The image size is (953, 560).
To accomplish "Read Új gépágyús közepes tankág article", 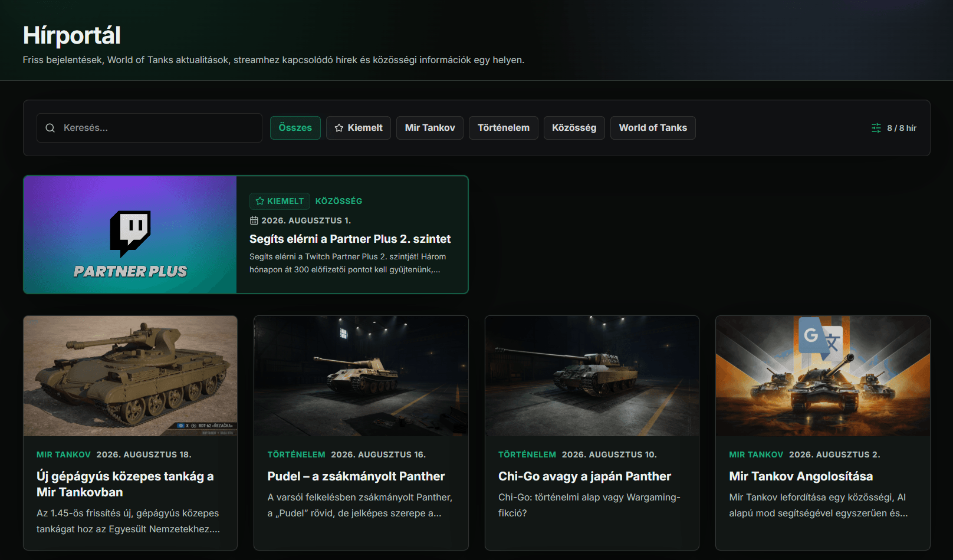I will tap(125, 484).
